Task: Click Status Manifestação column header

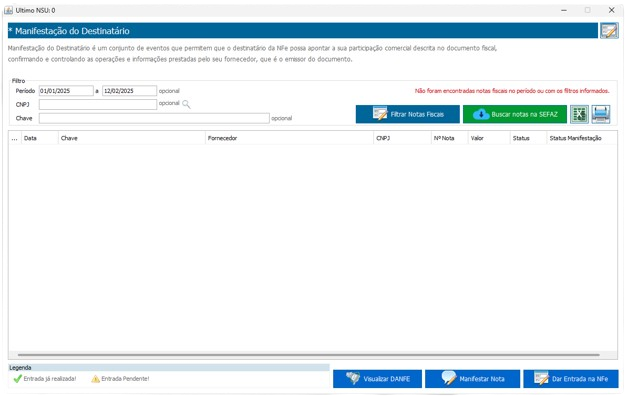Action: [x=582, y=138]
